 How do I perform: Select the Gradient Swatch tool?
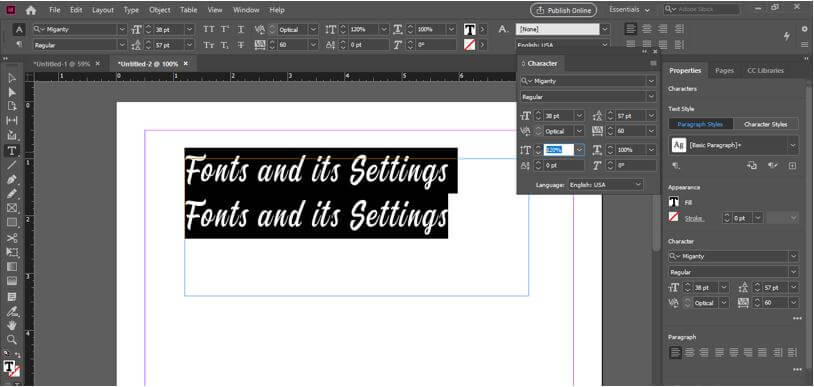click(11, 266)
